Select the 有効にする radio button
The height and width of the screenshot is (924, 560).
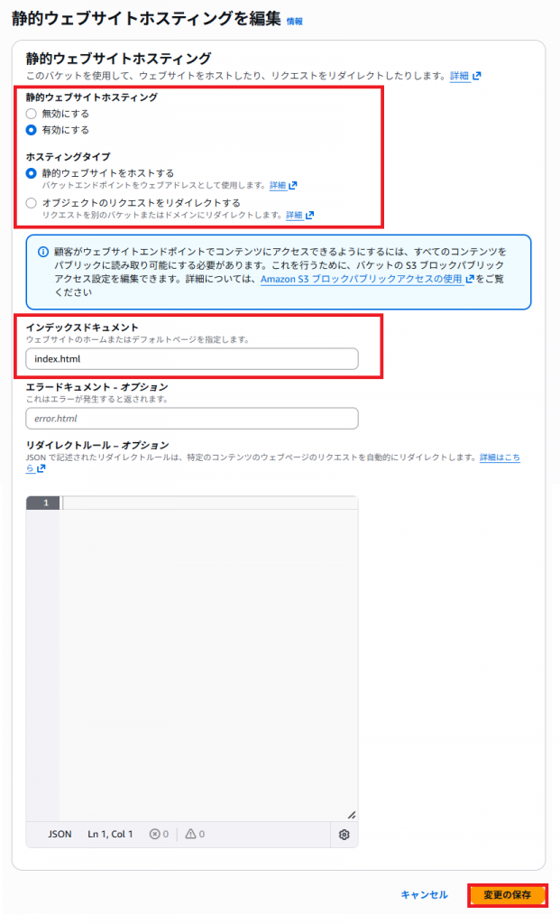pyautogui.click(x=32, y=130)
